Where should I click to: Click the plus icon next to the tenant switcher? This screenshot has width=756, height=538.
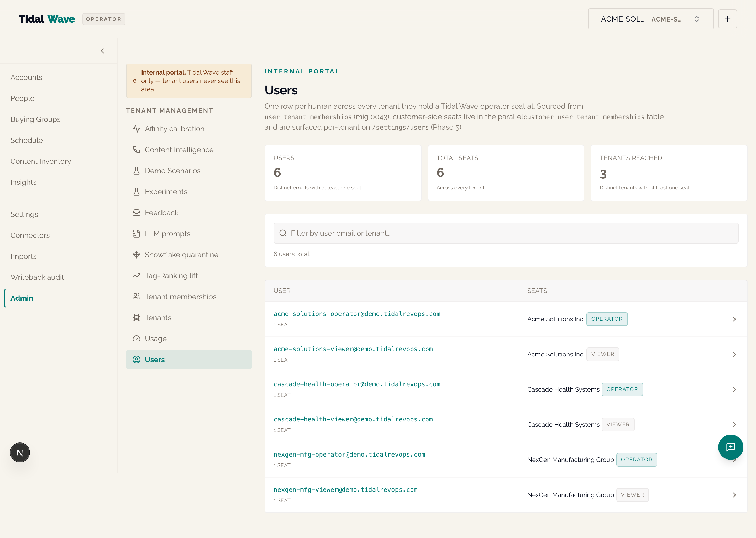pos(727,19)
